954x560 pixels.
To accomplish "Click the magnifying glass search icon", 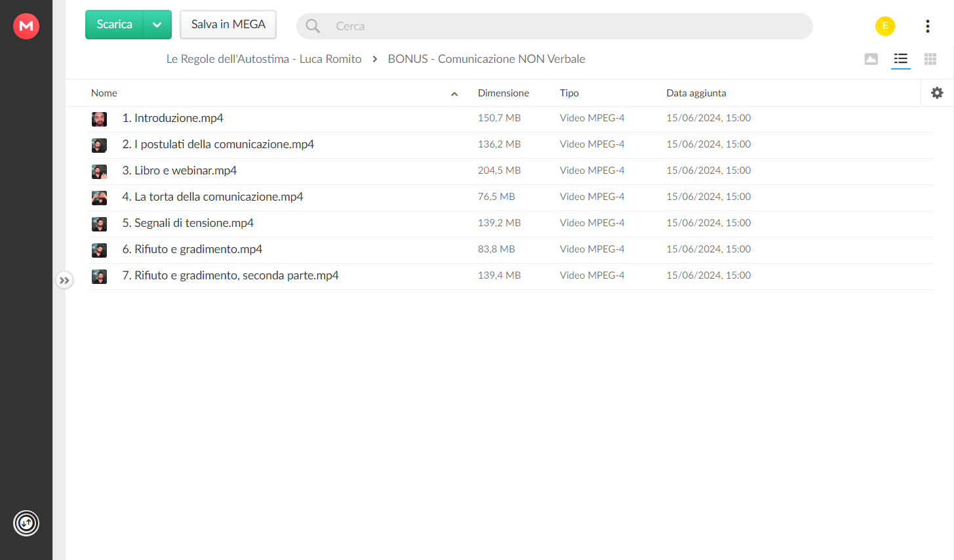I will [x=313, y=26].
